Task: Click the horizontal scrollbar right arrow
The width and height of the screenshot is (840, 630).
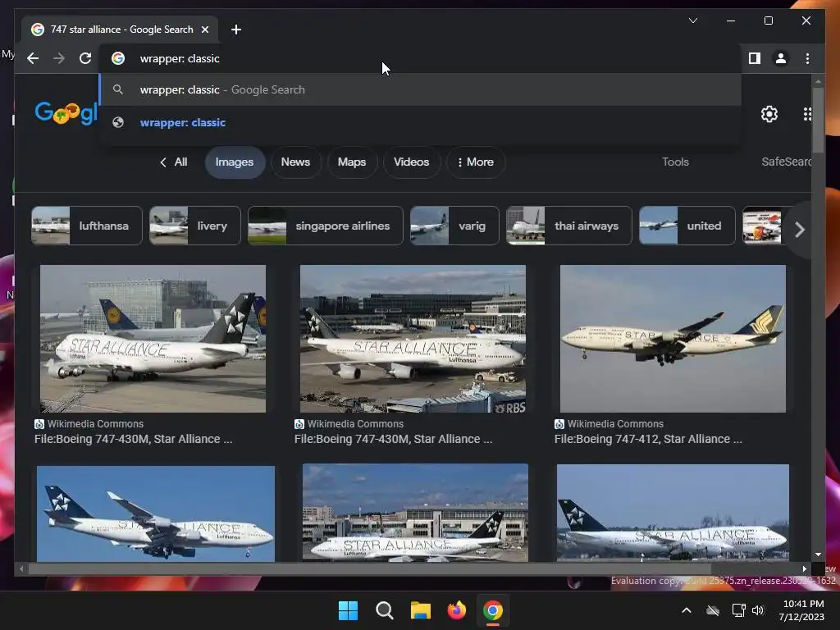Action: coord(804,569)
